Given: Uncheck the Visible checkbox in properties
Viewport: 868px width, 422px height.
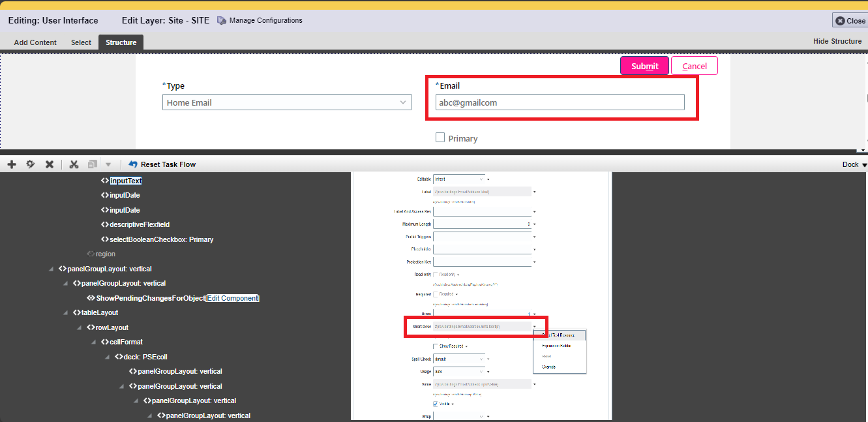Looking at the screenshot, I should [x=436, y=404].
